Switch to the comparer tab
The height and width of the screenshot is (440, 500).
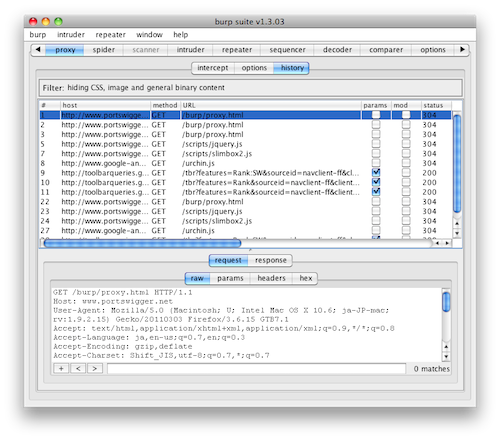pos(386,50)
